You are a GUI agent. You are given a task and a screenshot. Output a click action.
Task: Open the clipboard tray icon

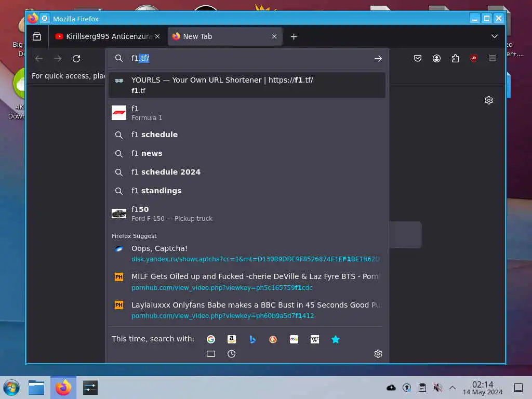pyautogui.click(x=422, y=388)
